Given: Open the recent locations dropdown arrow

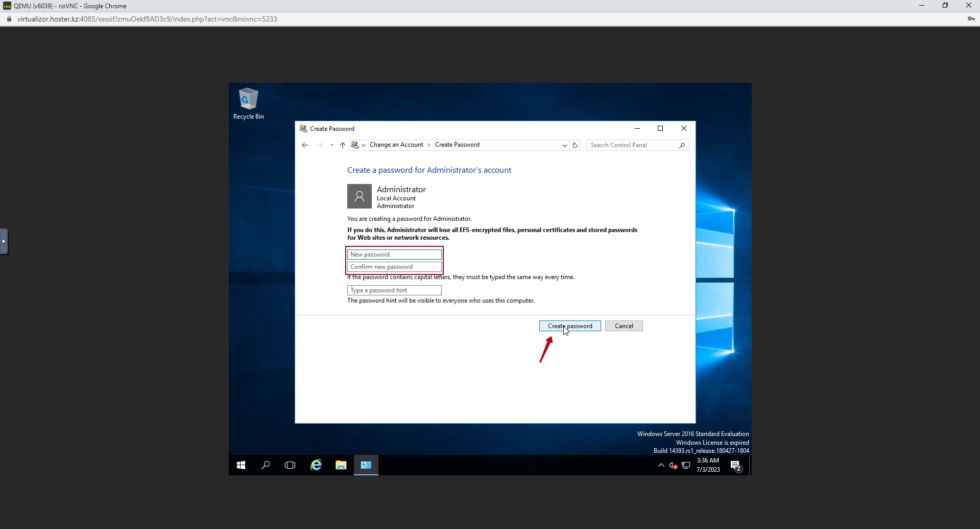Looking at the screenshot, I should click(x=332, y=145).
